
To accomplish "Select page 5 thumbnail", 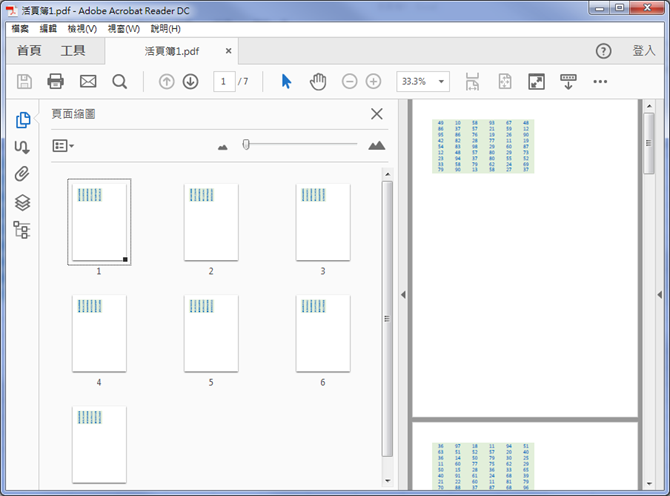I will 211,333.
